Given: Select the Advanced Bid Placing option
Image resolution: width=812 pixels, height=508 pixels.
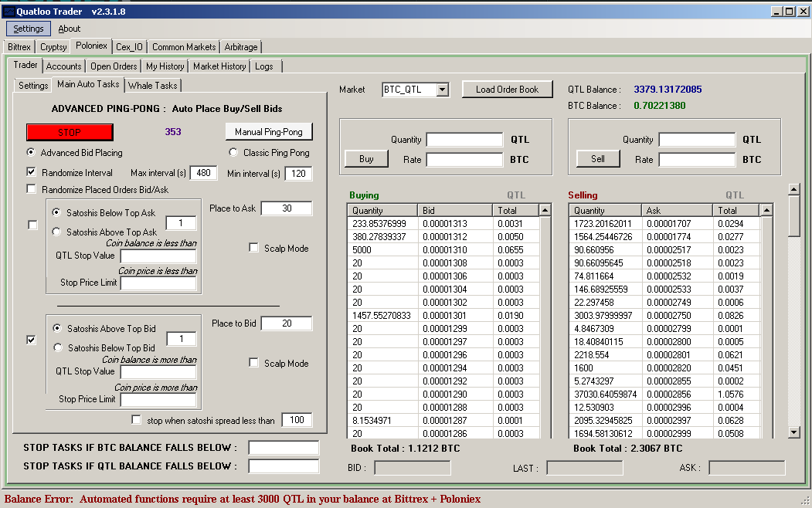Looking at the screenshot, I should 31,153.
